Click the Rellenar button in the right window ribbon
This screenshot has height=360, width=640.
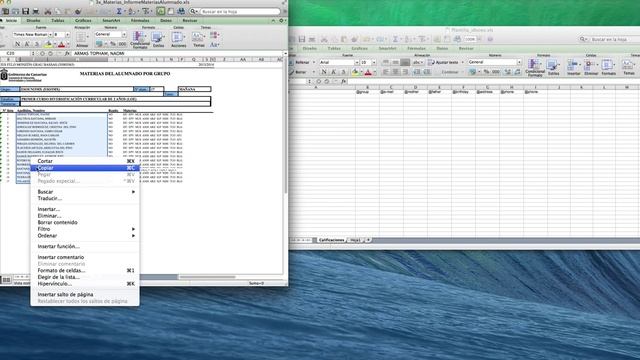300,62
